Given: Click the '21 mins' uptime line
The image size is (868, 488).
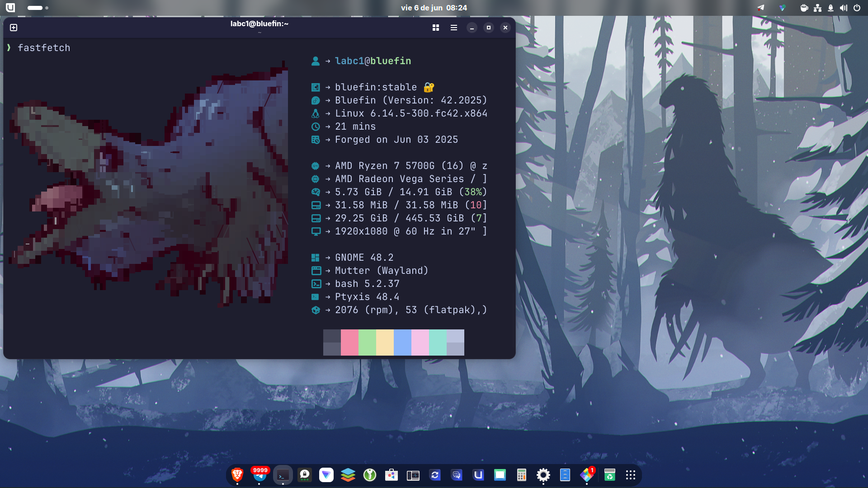Looking at the screenshot, I should 355,127.
